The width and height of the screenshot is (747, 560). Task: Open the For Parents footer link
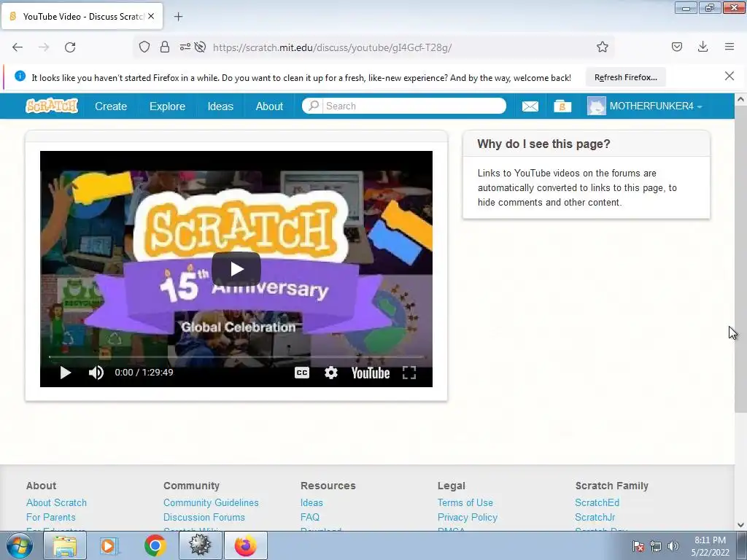point(50,517)
